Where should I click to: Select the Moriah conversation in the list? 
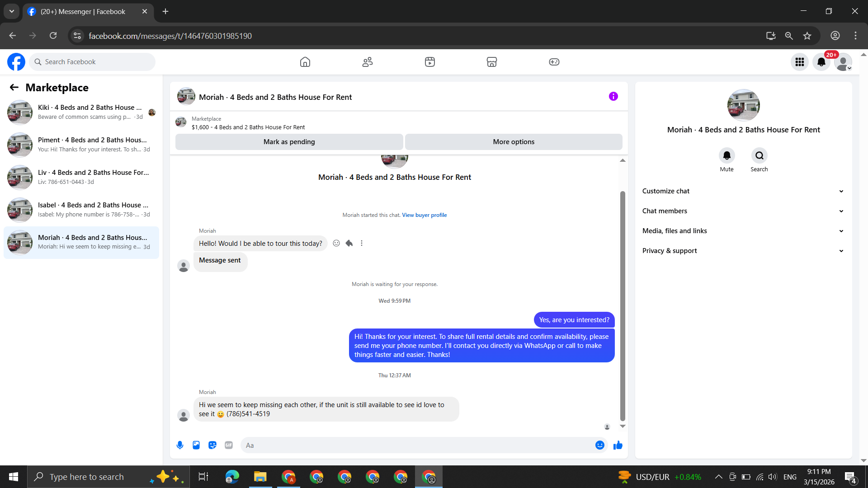81,242
